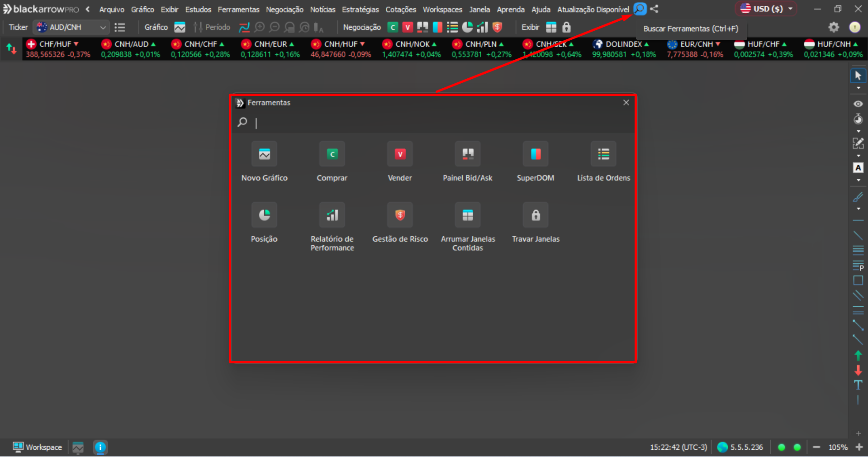Image resolution: width=868 pixels, height=457 pixels.
Task: Click new chart icon next to Gráfico
Action: point(180,27)
